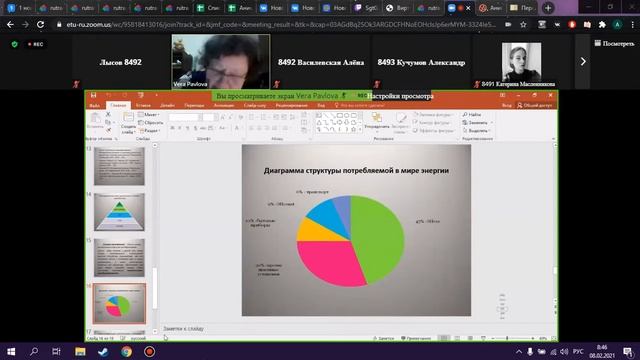The image size is (640, 360).
Task: Bookmark page with the star icon
Action: [523, 24]
